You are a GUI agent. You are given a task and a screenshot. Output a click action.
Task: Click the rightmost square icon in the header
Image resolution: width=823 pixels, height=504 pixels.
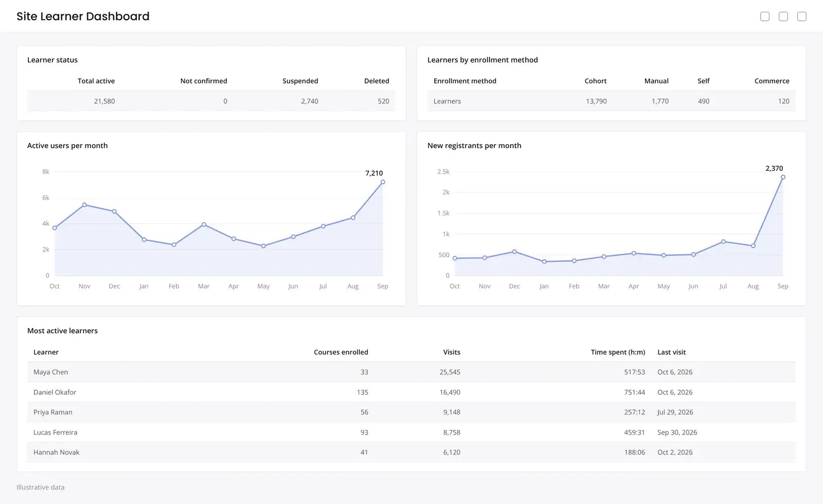tap(802, 16)
